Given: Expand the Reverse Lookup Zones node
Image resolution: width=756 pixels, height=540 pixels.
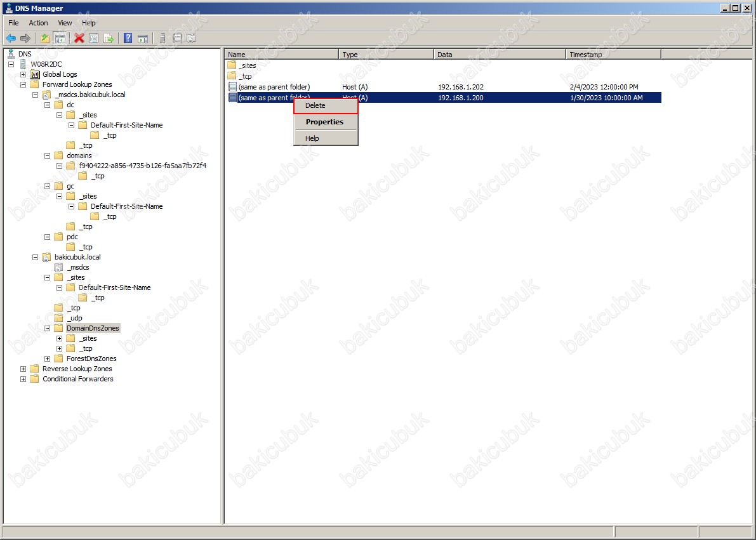Looking at the screenshot, I should point(23,369).
